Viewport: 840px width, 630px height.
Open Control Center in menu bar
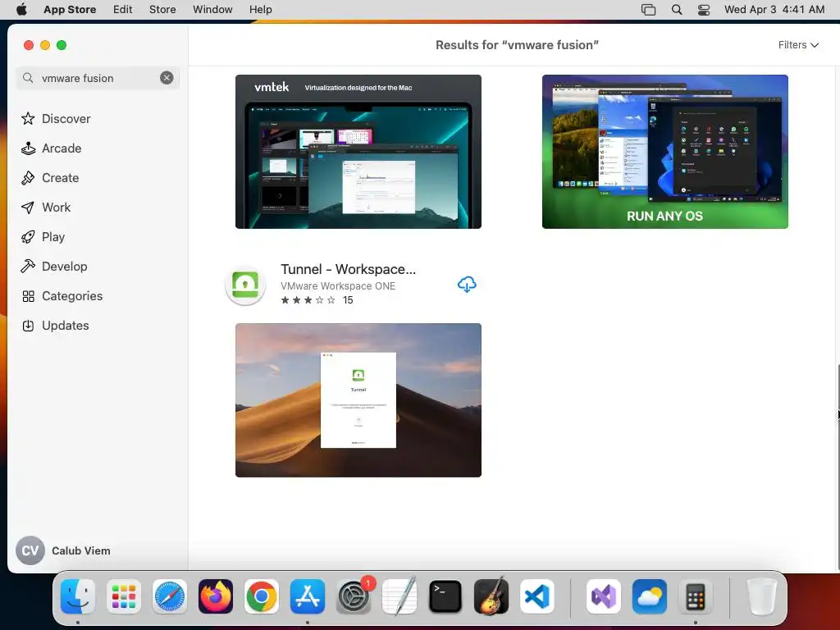(704, 10)
